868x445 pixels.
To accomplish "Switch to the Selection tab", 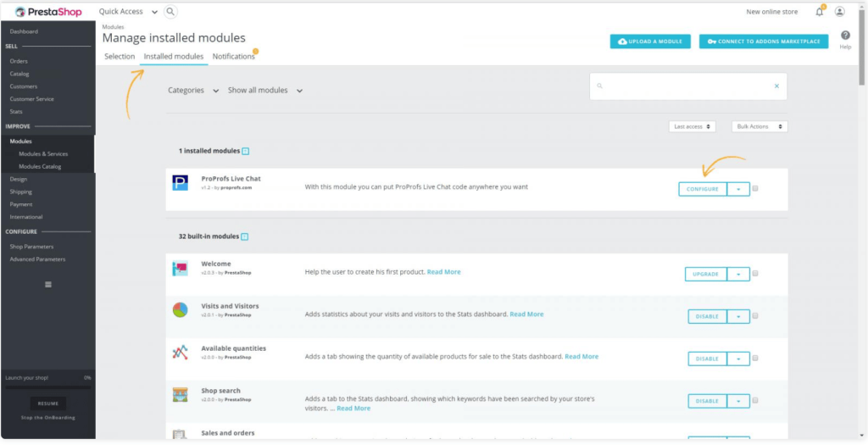I will tap(120, 57).
